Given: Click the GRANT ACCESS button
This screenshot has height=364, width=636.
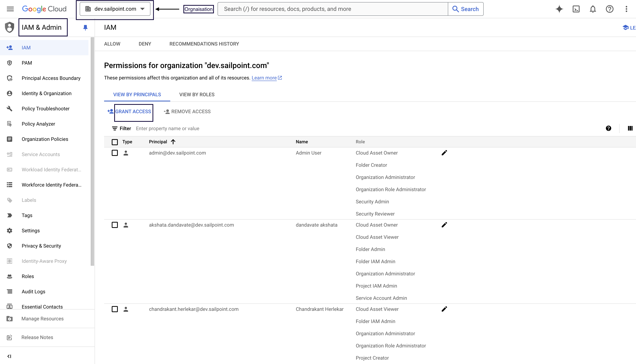Looking at the screenshot, I should pyautogui.click(x=130, y=111).
